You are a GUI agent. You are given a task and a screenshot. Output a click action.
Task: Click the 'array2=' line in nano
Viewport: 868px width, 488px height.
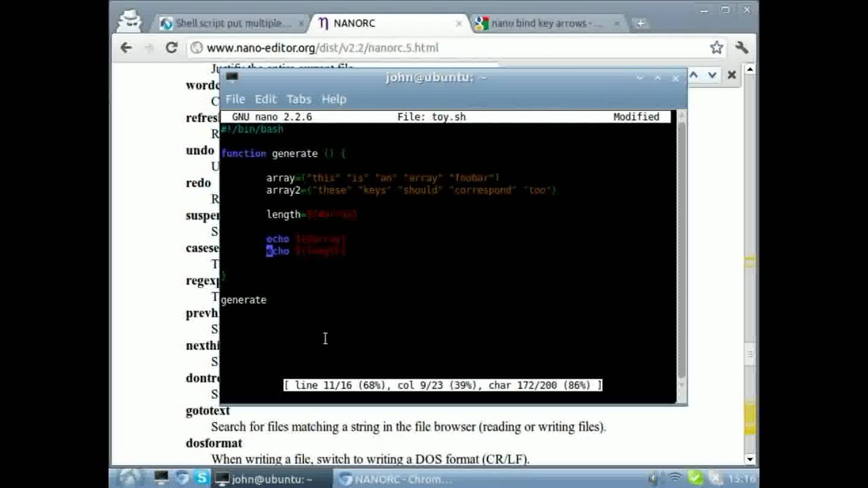pyautogui.click(x=411, y=190)
